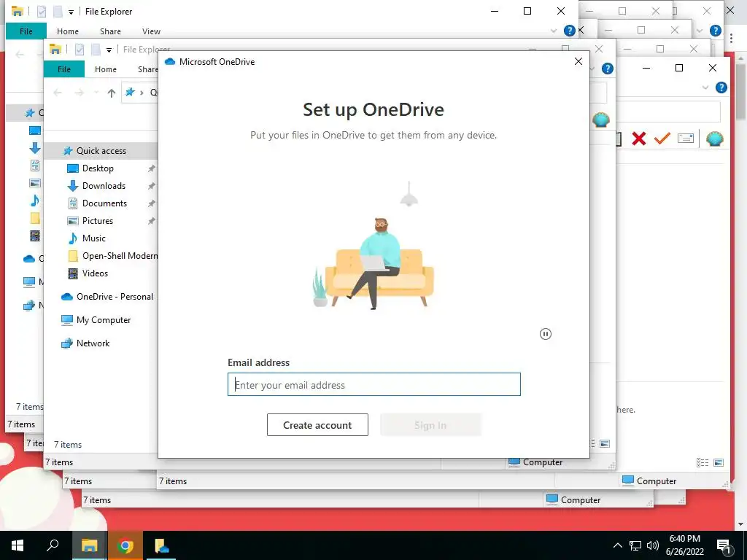The image size is (747, 560).
Task: Click folder title-bar icon of front File Explorer
Action: pos(55,49)
